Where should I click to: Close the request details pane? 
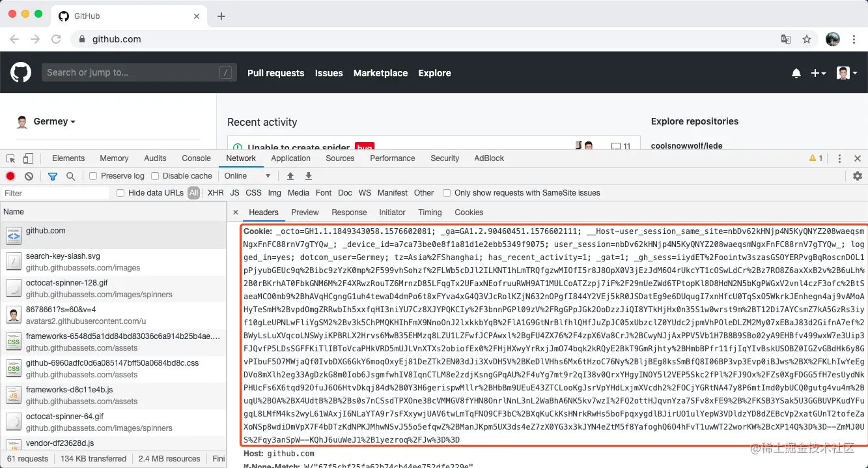pos(236,212)
